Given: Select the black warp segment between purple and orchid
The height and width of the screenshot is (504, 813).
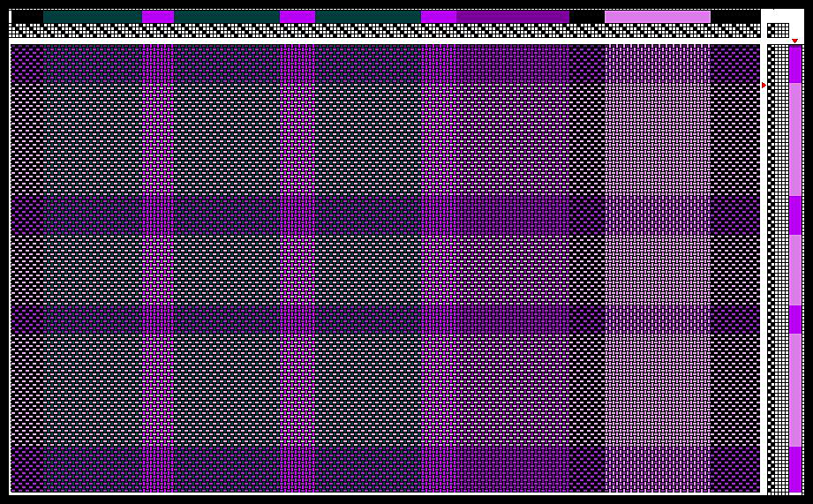Looking at the screenshot, I should click(x=587, y=17).
